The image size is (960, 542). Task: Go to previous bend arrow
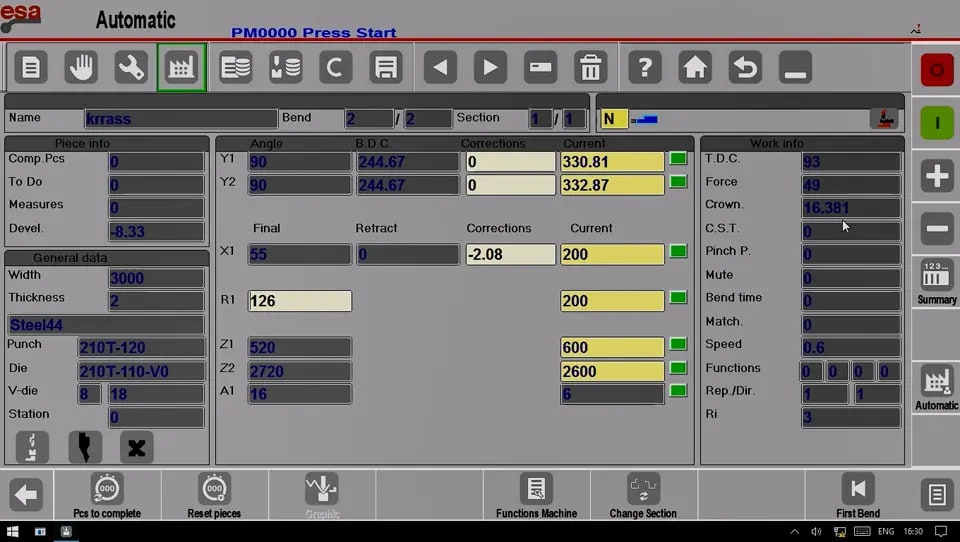(x=440, y=67)
